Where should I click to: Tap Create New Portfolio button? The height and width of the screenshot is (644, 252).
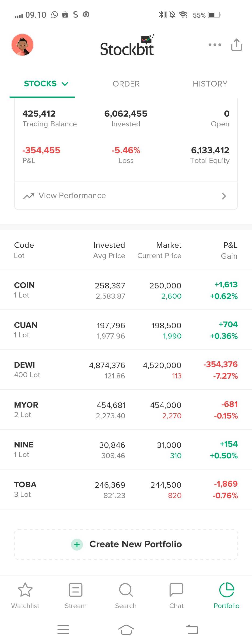click(x=135, y=544)
